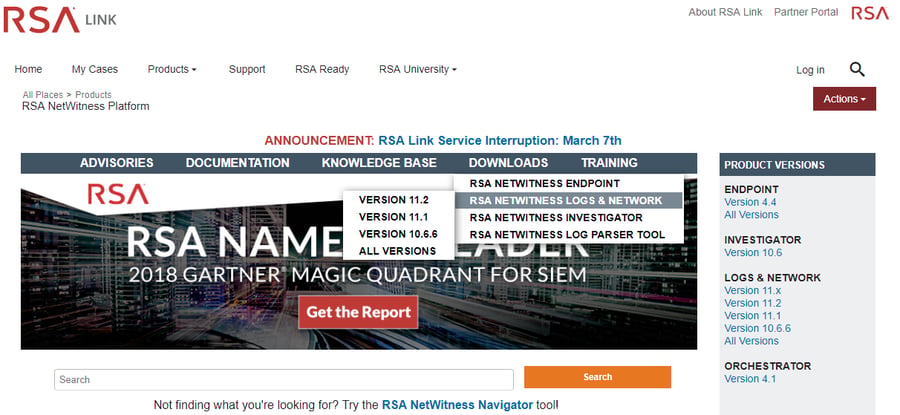Screen dimensions: 900x415
Task: Open the Actions dropdown button
Action: 844,99
